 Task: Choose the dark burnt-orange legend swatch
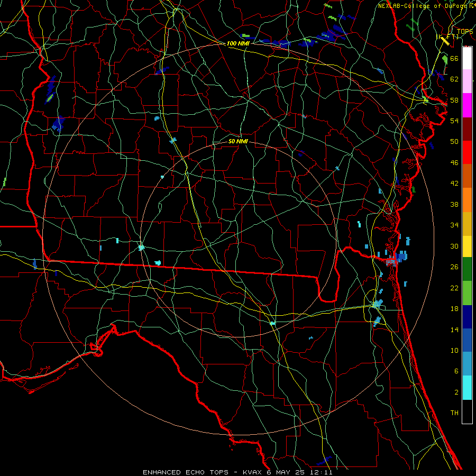point(467,176)
